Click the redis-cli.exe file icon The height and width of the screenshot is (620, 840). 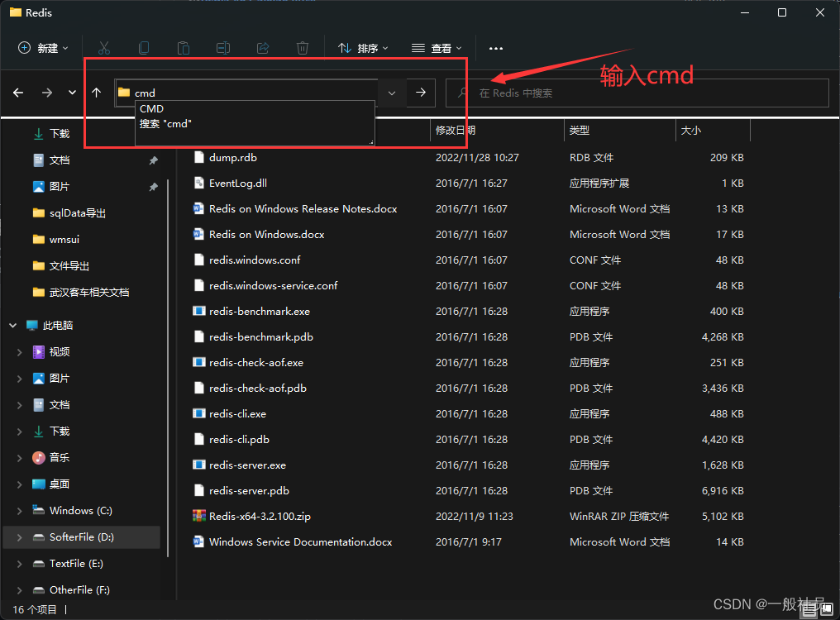198,413
